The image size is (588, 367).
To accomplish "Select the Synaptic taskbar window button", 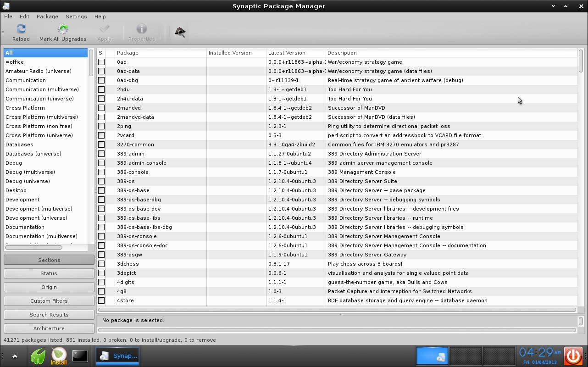I will point(118,356).
